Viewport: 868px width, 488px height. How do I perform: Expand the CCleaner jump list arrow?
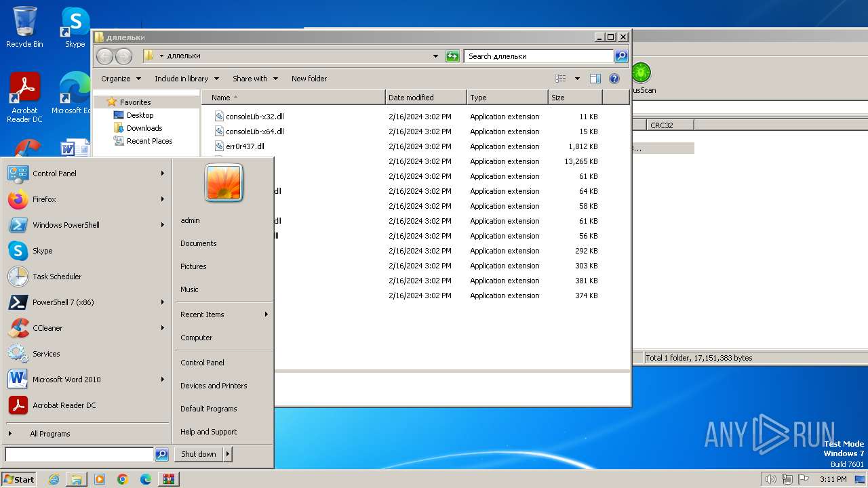[163, 328]
